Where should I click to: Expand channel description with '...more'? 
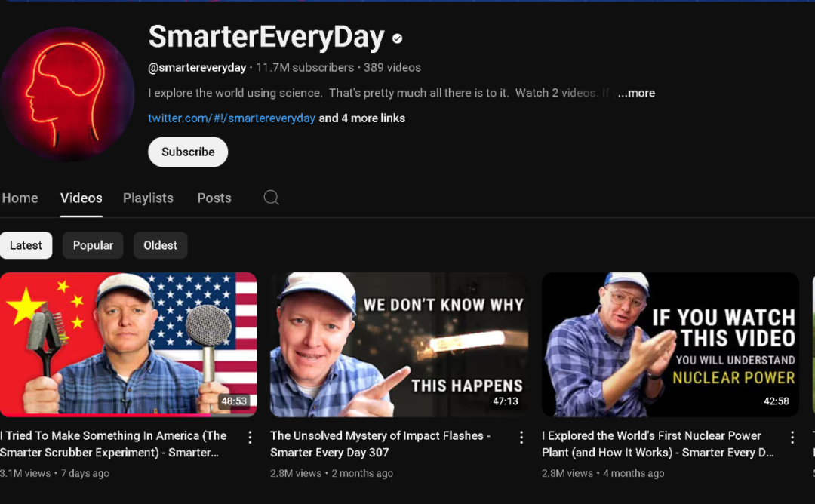(636, 93)
